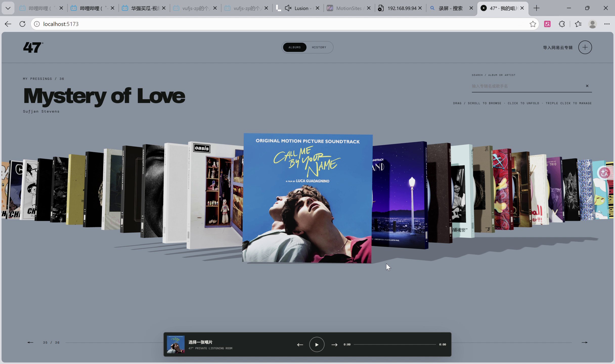The width and height of the screenshot is (615, 364).
Task: Click 导入网易云专辑 import link
Action: (558, 48)
